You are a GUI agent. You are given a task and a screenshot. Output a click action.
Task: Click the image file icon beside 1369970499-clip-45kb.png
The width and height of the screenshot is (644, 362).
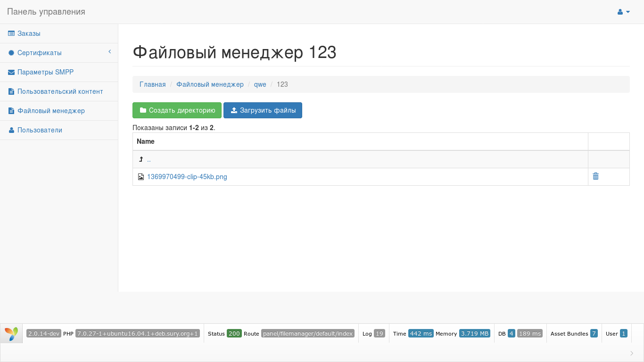[140, 177]
